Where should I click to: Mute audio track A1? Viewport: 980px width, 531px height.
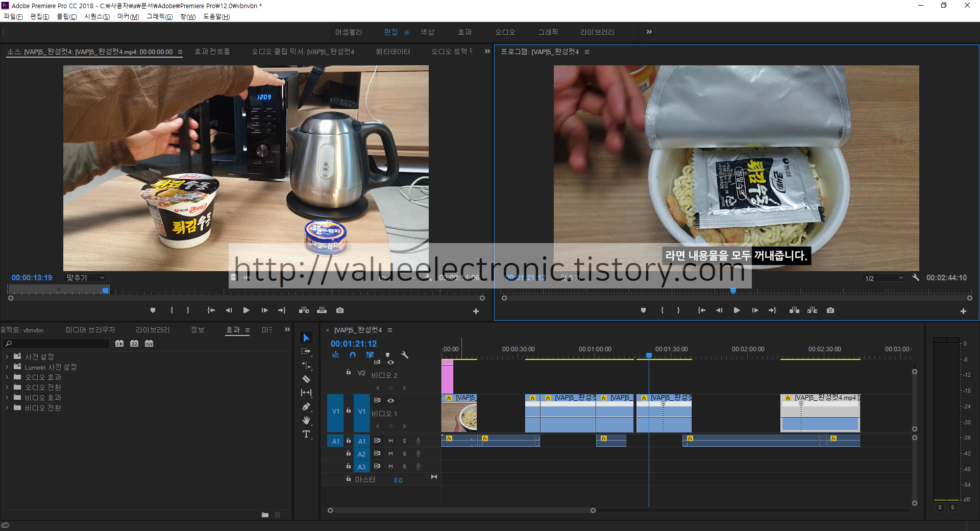[390, 441]
